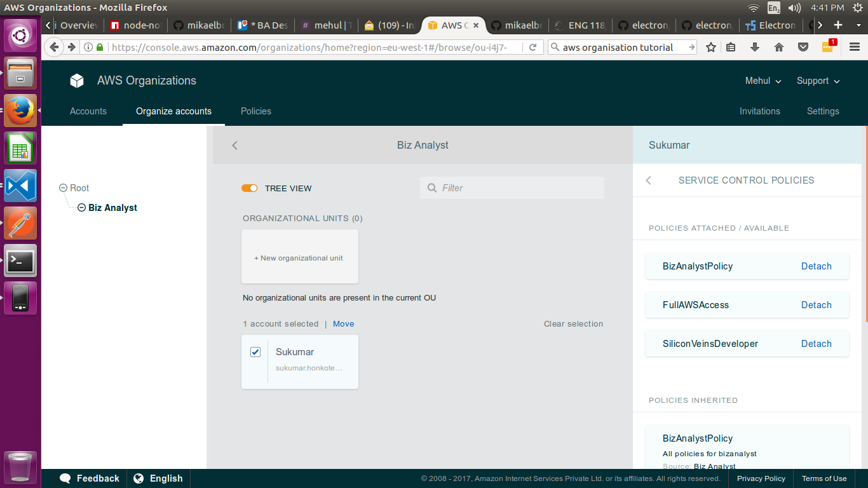Open LibreOffice Calc from the dock

(20, 148)
